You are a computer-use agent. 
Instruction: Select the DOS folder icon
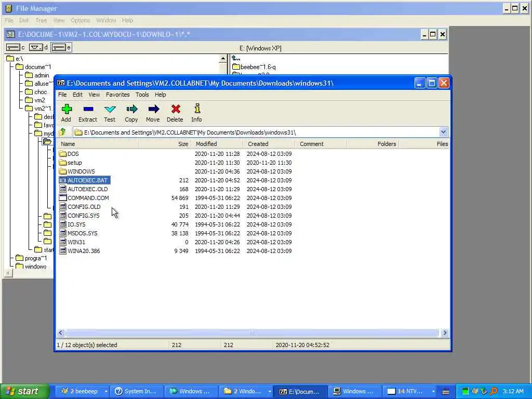(62, 154)
